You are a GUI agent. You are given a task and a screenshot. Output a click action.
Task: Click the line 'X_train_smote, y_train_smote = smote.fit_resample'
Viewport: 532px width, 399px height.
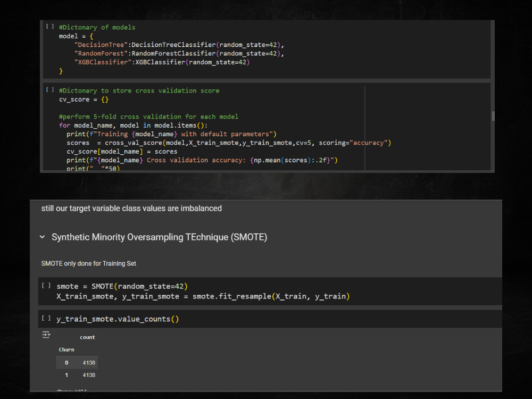(x=203, y=296)
